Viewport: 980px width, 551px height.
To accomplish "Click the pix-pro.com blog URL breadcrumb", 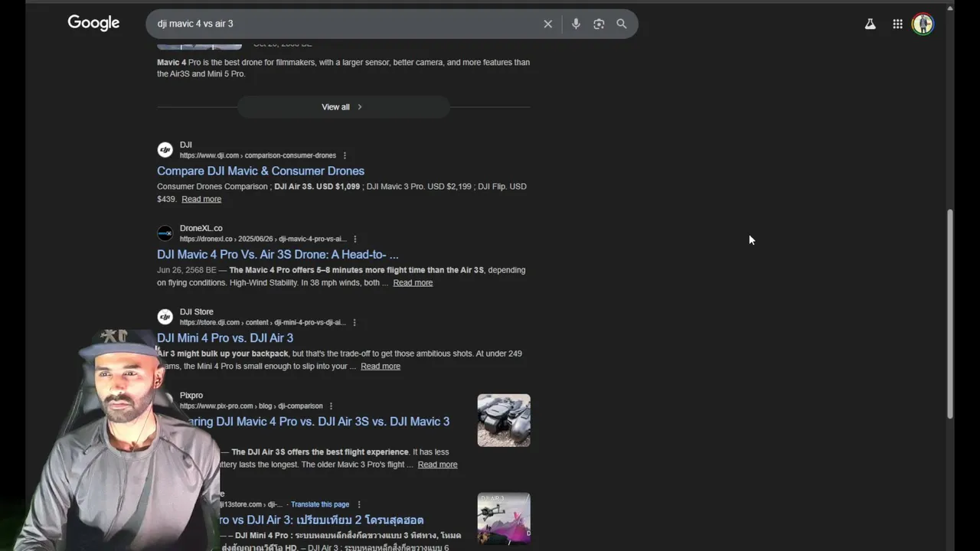I will (251, 406).
